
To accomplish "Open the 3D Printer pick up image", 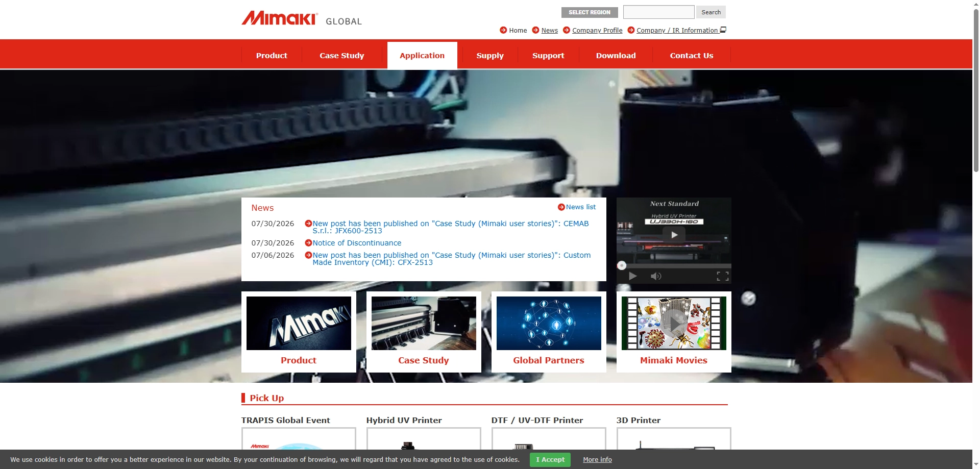I will 674,438.
